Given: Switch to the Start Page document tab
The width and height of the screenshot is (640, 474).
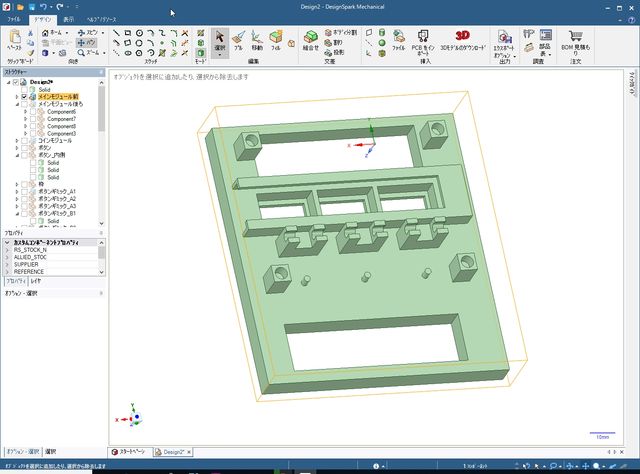Looking at the screenshot, I should tap(130, 452).
